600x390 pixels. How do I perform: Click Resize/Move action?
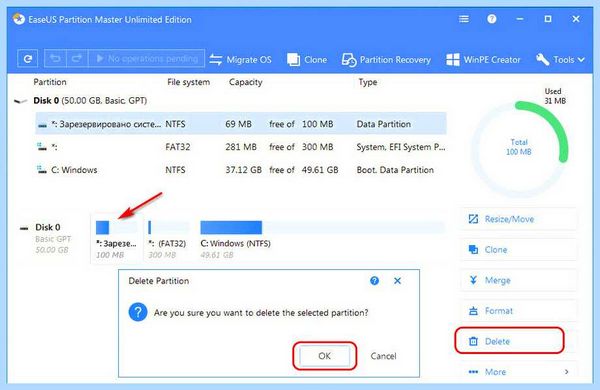(x=518, y=219)
